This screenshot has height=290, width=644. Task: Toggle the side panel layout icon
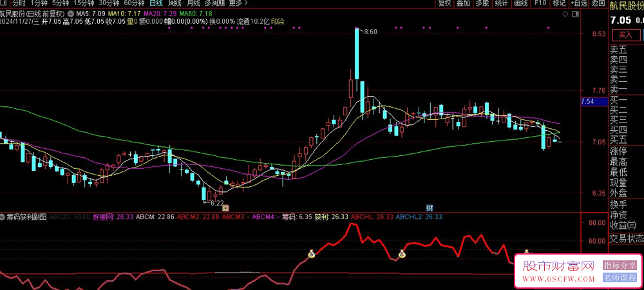point(575,14)
